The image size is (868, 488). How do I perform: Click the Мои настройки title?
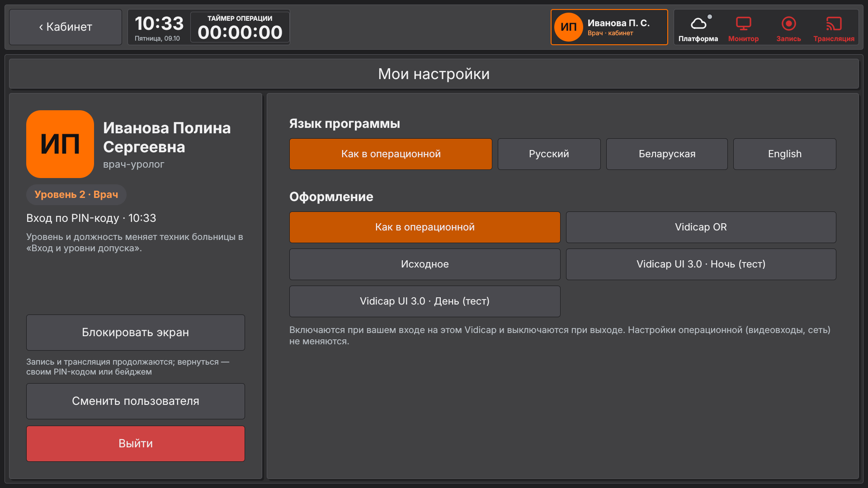(x=434, y=74)
